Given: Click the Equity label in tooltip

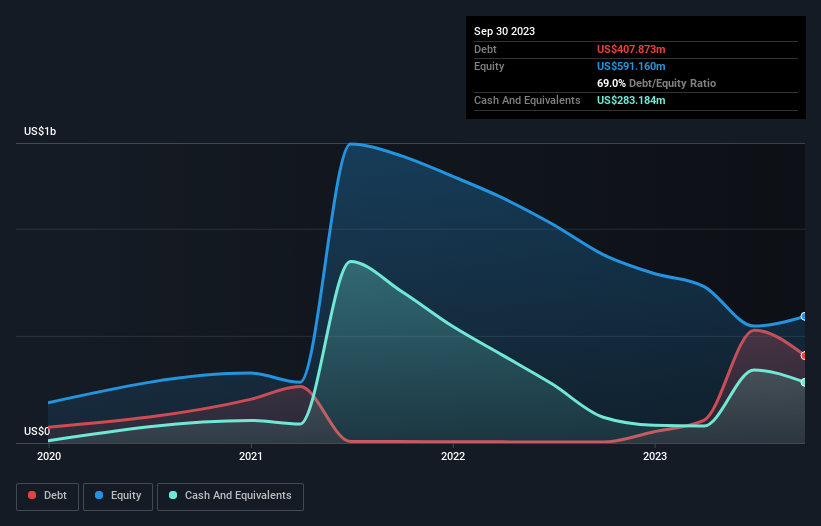Looking at the screenshot, I should click(x=489, y=66).
